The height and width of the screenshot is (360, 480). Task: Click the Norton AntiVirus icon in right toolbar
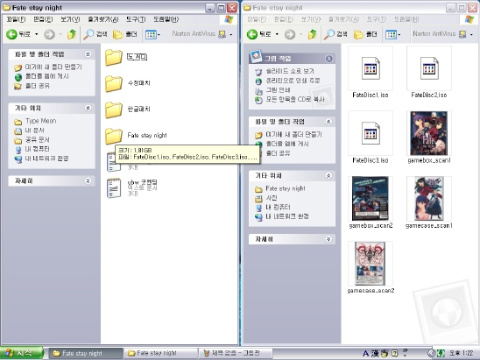(x=463, y=34)
